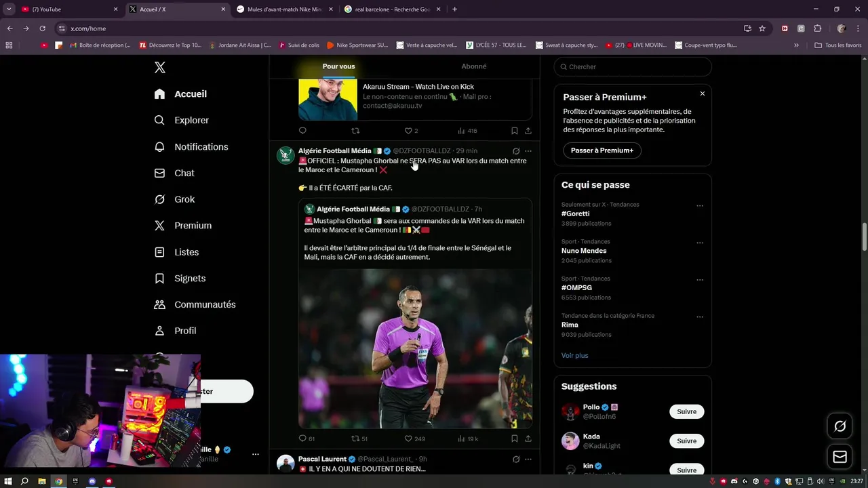Open more options for #Goretti trend
868x488 pixels.
(x=700, y=206)
